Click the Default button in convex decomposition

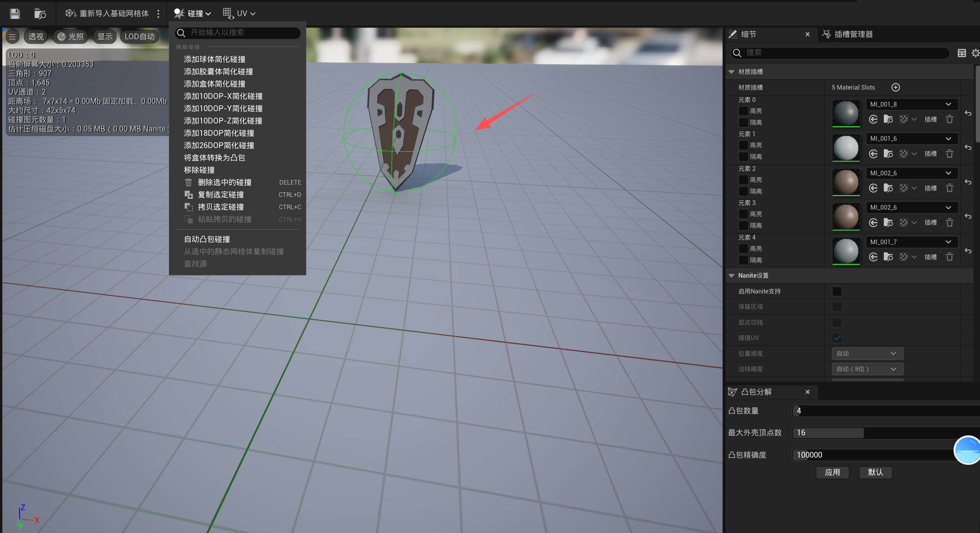pyautogui.click(x=875, y=472)
